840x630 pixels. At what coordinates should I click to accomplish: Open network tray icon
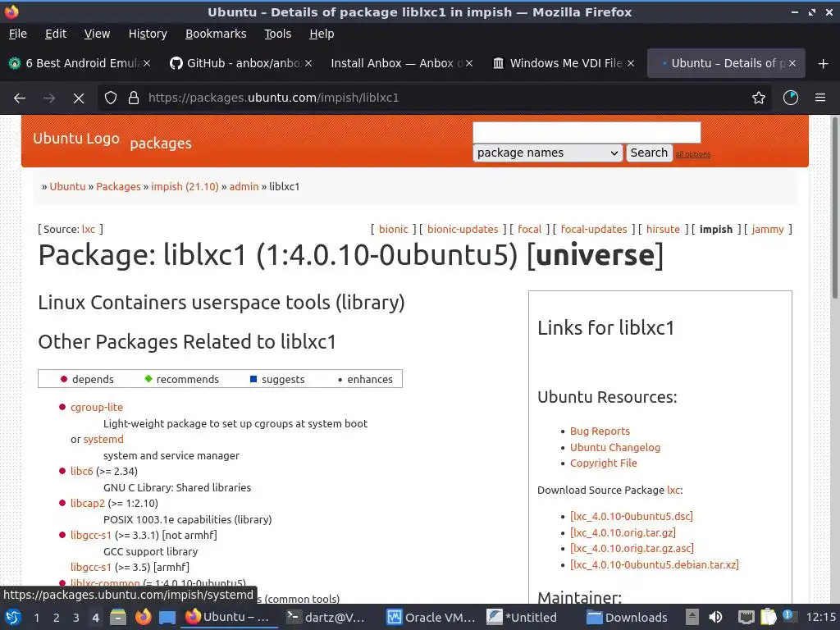point(746,618)
